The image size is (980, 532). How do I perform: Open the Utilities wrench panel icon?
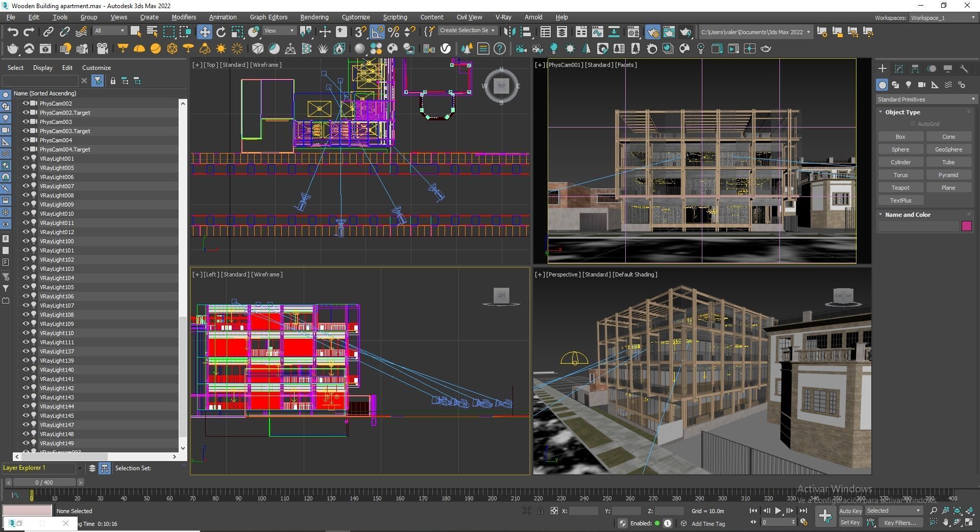(964, 69)
